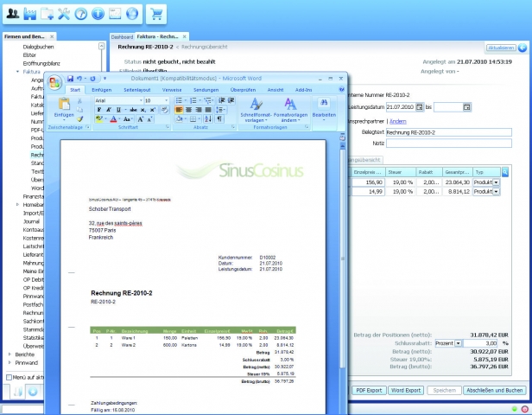Click the underline button in Word ribbon

pos(118,110)
